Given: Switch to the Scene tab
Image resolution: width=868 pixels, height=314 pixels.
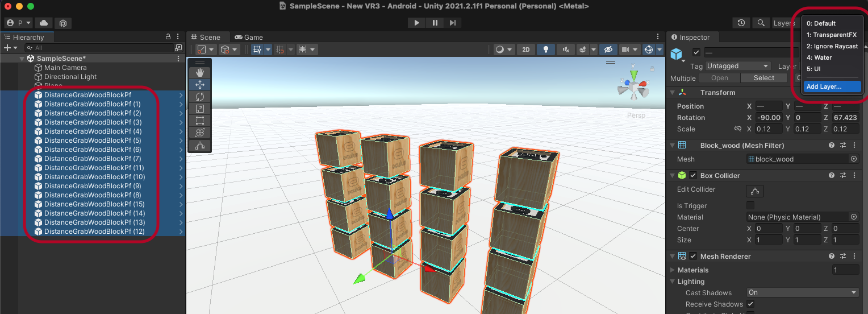Looking at the screenshot, I should tap(206, 37).
